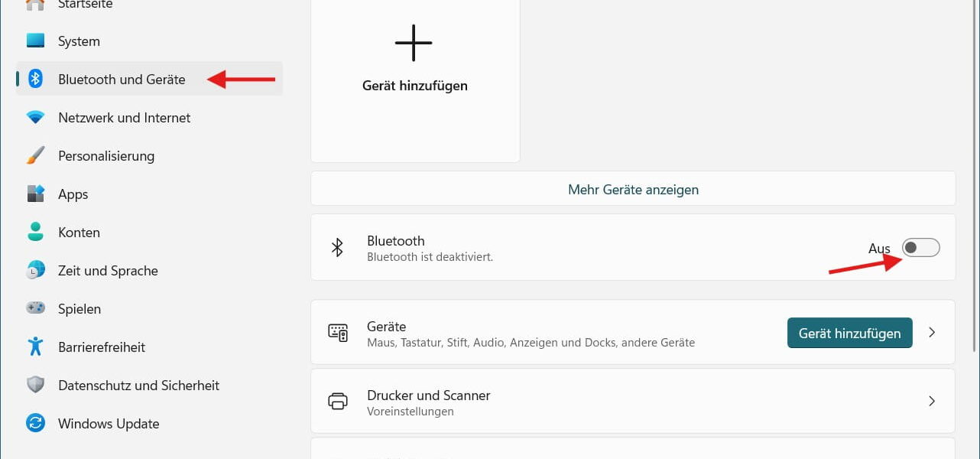This screenshot has height=459, width=980.
Task: Click the 'Aus' toggle status label
Action: pos(879,248)
